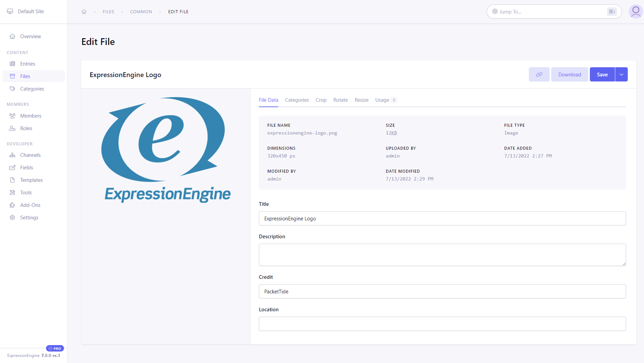Click the Roles icon in sidebar
The width and height of the screenshot is (644, 363).
click(13, 128)
